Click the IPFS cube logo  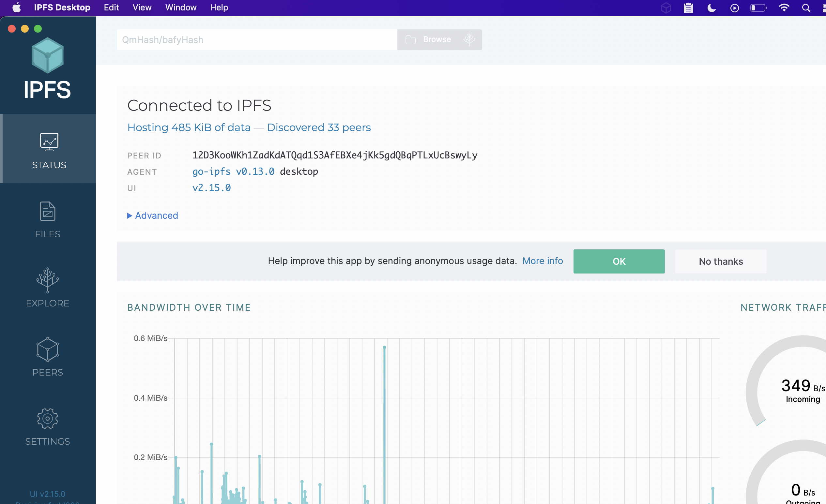[x=48, y=55]
